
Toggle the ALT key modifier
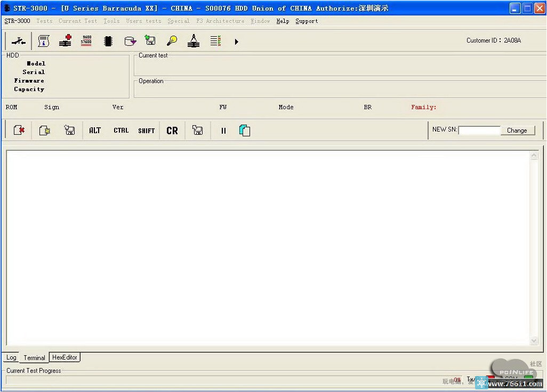(95, 130)
